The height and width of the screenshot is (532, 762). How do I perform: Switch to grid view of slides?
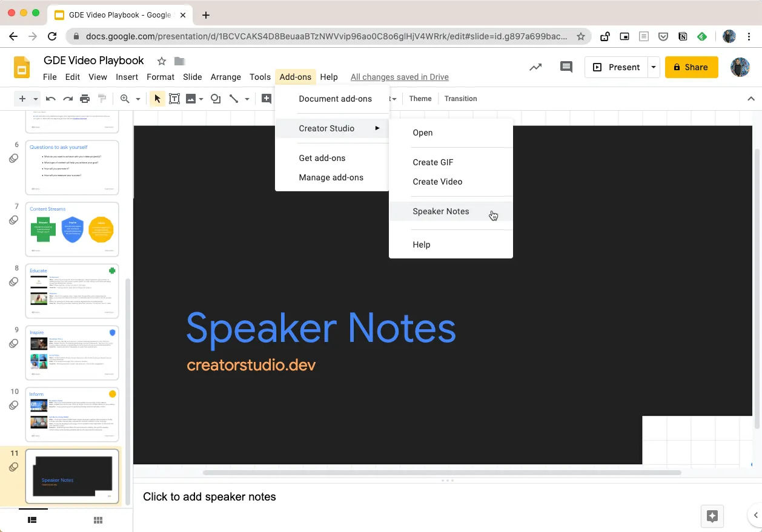(x=98, y=519)
